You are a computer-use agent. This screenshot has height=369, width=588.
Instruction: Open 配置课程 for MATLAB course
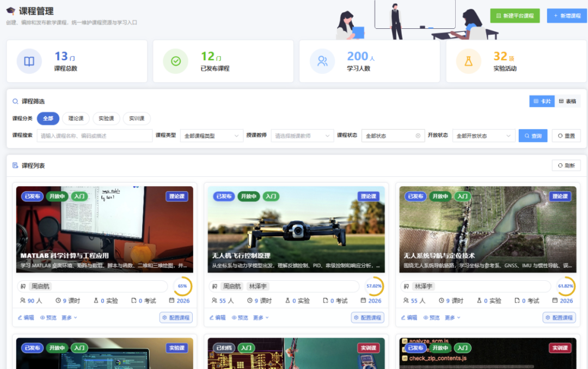click(x=176, y=318)
